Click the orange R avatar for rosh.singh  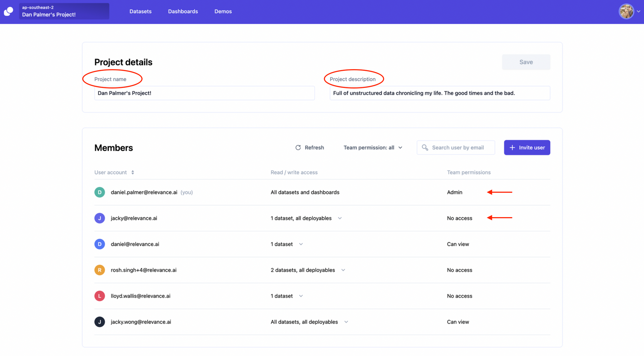coord(99,270)
